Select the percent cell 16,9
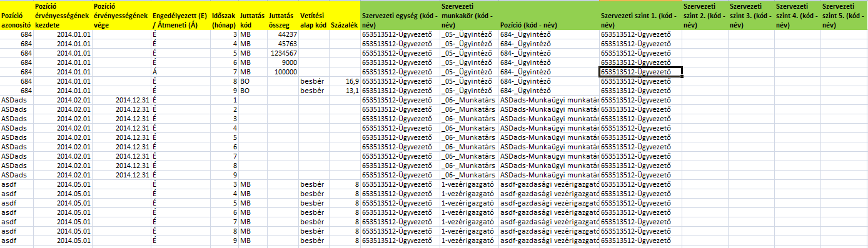 coord(345,81)
